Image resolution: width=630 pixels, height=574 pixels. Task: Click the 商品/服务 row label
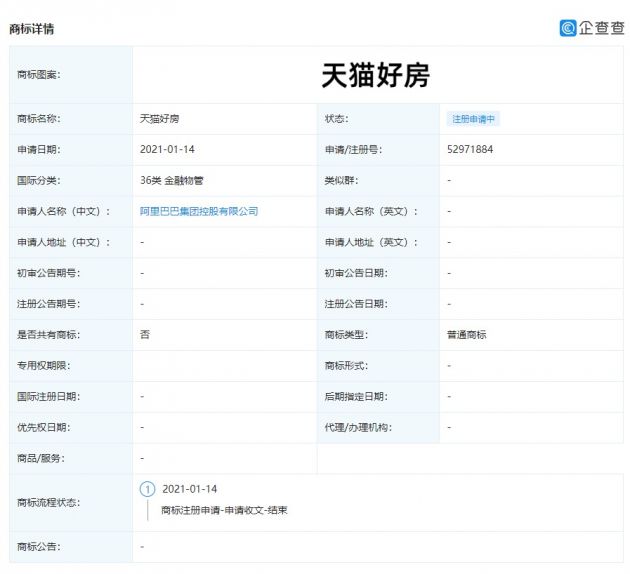(x=40, y=458)
